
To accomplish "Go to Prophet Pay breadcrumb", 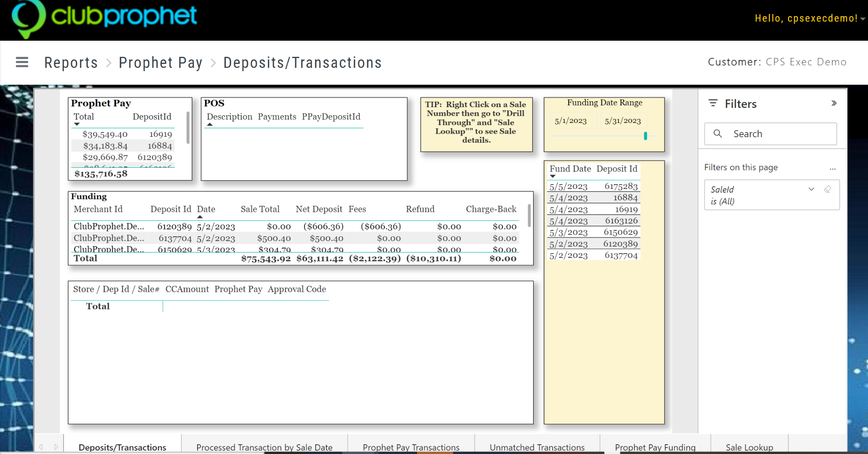I will (161, 63).
